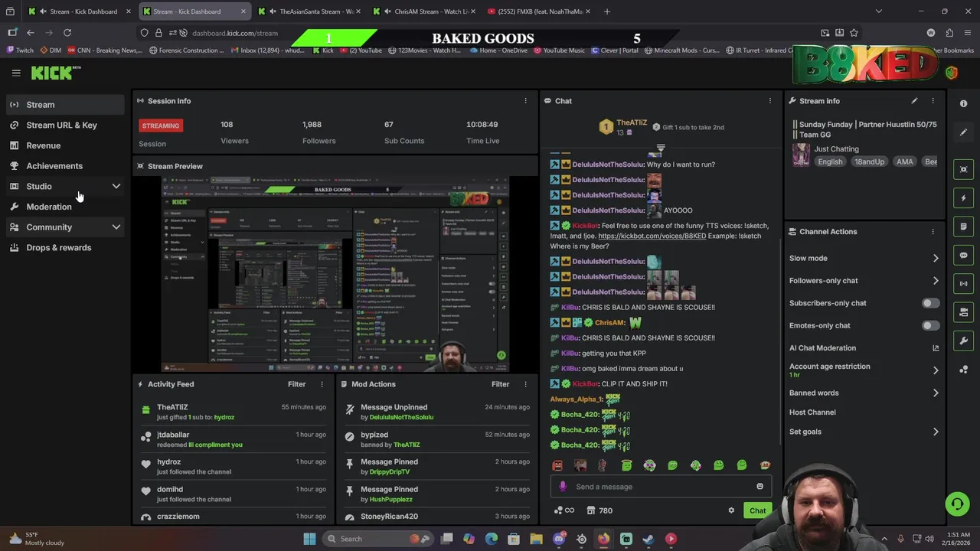Click green support headset bubble icon
This screenshot has height=551, width=980.
click(957, 504)
